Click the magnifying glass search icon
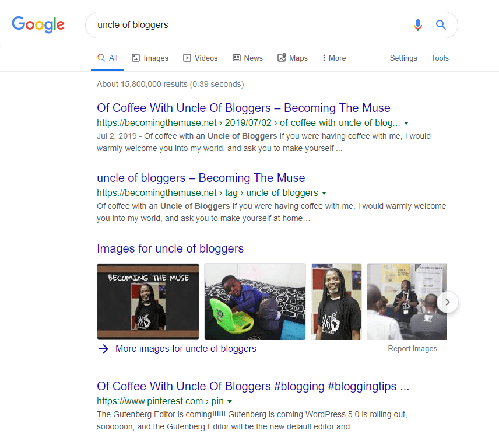Screen dimensions: 499x448 pyautogui.click(x=441, y=25)
